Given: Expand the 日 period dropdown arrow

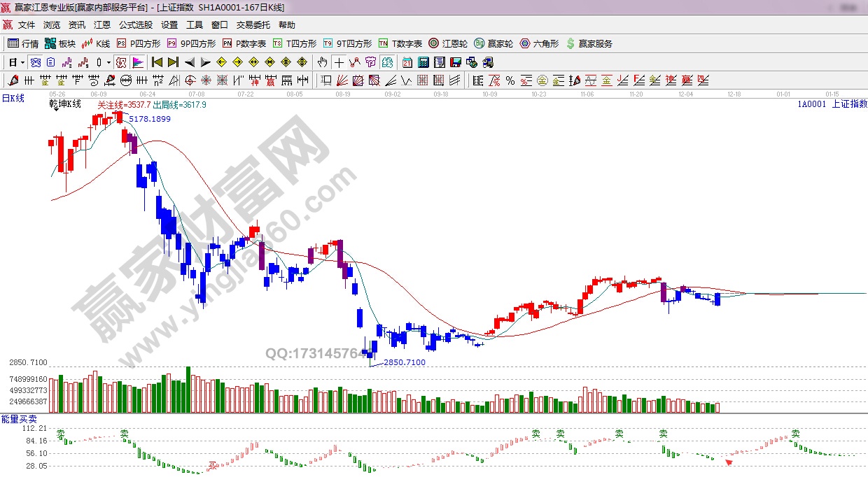Looking at the screenshot, I should 22,62.
